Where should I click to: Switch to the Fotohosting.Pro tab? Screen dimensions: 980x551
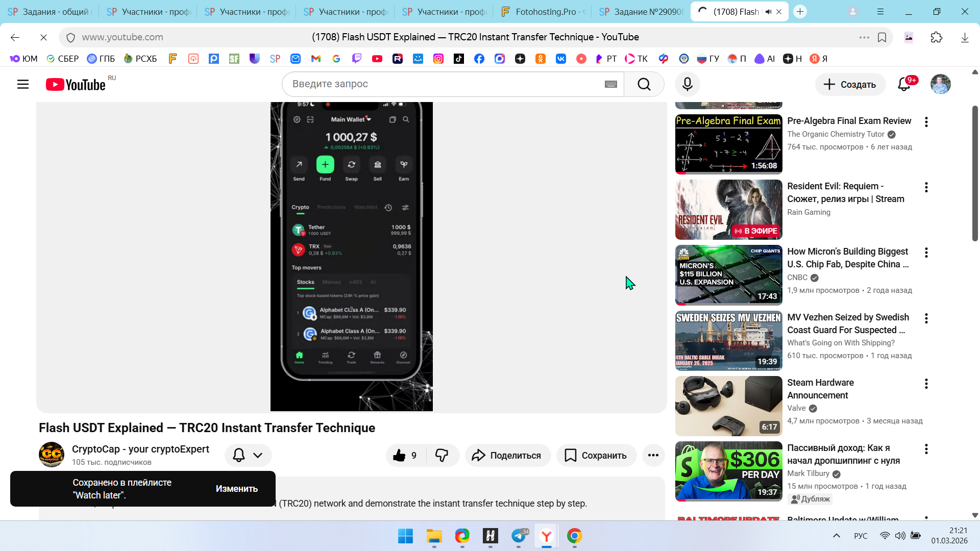(543, 12)
